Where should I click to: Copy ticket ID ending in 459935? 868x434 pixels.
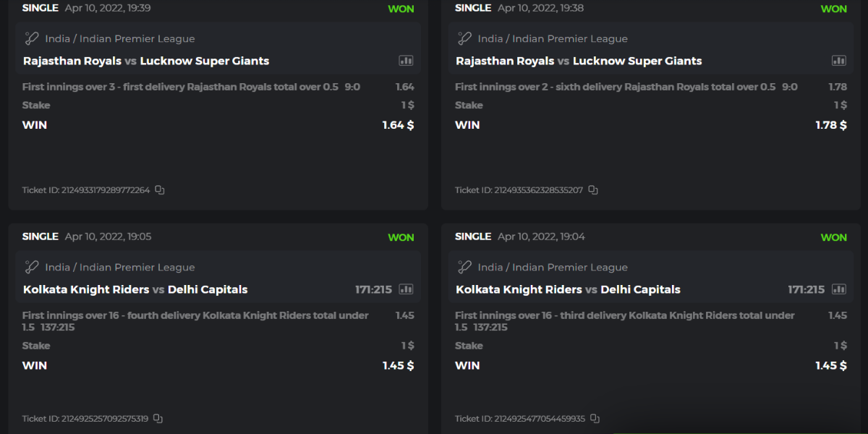click(595, 419)
